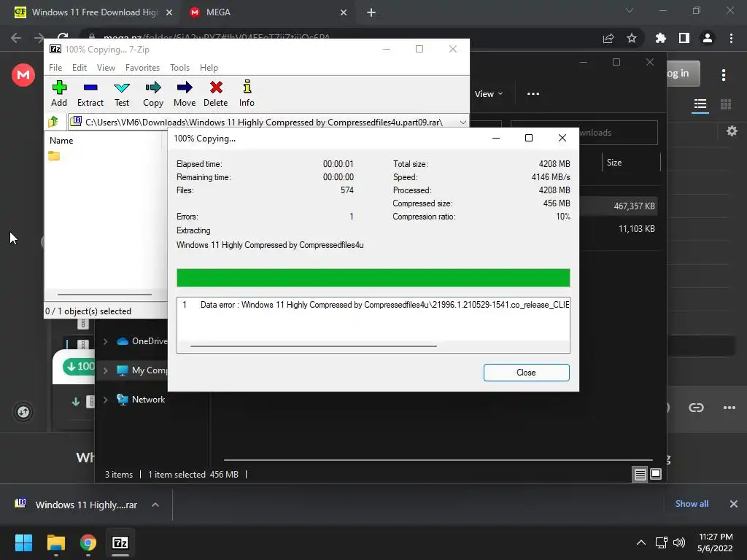Click the red MEGA logo in browser page
The width and height of the screenshot is (747, 560).
(x=23, y=75)
